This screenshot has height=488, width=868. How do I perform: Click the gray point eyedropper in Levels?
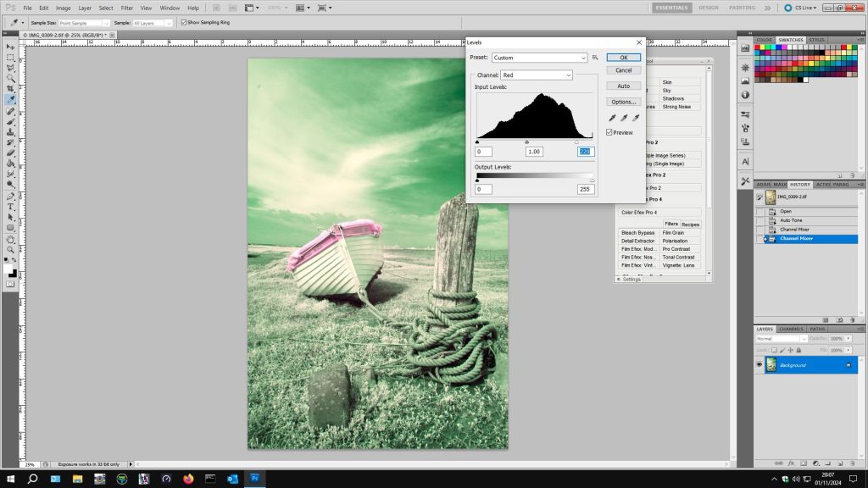coord(624,119)
